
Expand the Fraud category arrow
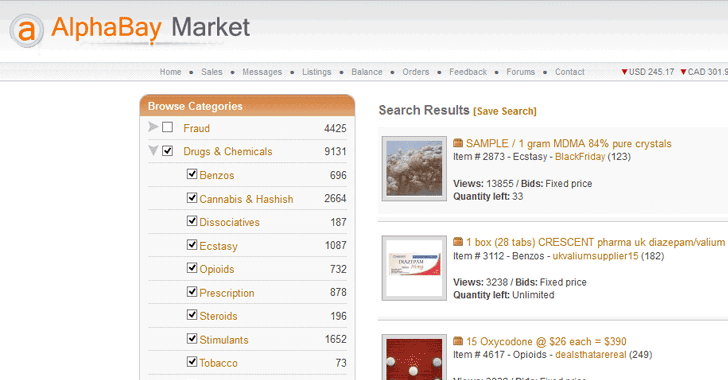tap(153, 126)
